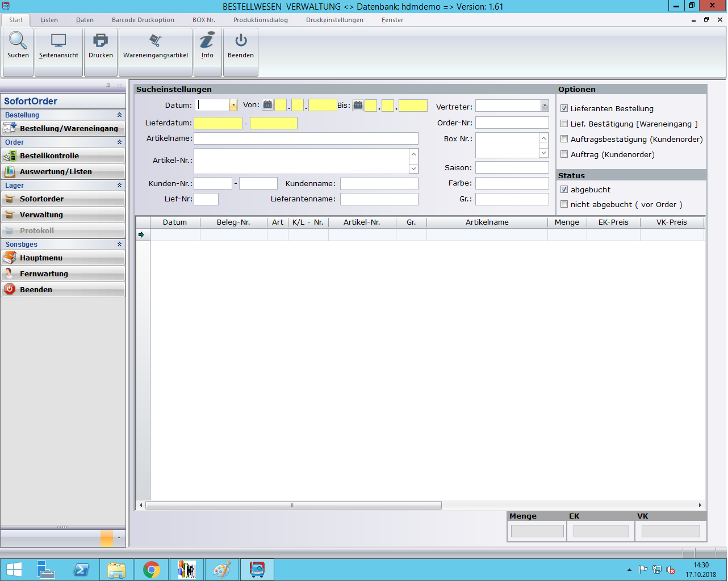Enable Auftrag (Kundenorder) option

coord(564,154)
